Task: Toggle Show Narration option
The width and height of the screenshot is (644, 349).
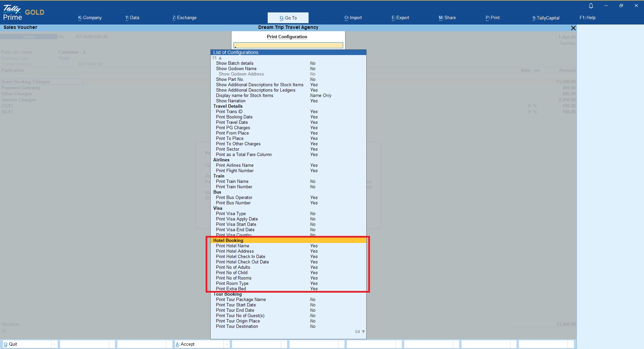Action: click(231, 101)
